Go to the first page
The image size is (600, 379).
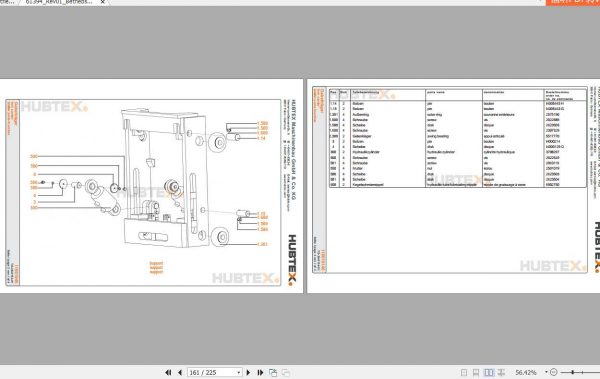pyautogui.click(x=168, y=372)
